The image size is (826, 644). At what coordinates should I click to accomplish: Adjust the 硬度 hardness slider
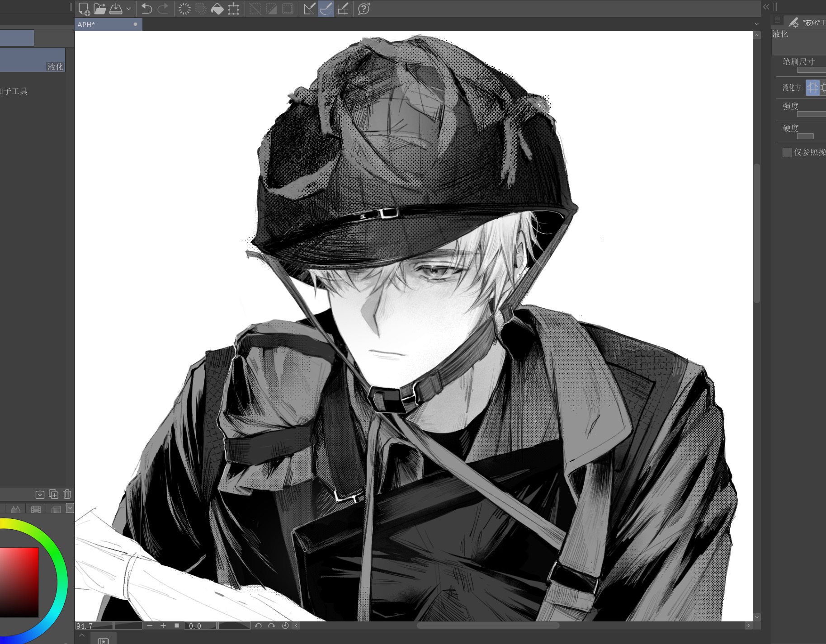[811, 136]
